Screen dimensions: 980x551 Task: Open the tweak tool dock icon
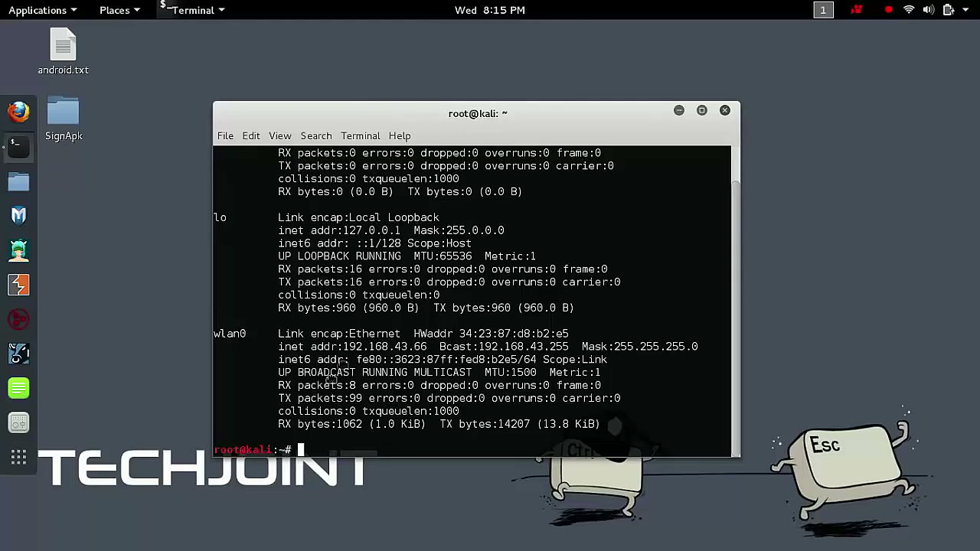(x=18, y=422)
